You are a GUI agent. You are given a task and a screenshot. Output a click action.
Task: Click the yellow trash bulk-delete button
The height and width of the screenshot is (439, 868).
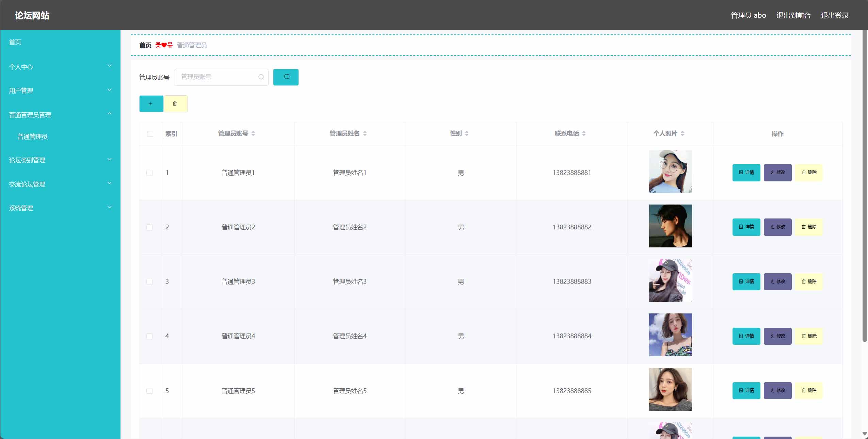coord(176,104)
